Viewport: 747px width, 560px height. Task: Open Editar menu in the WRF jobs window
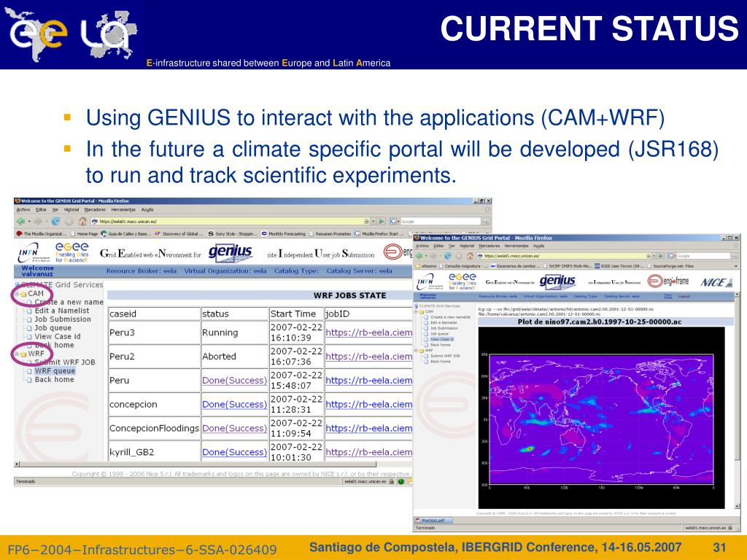pyautogui.click(x=42, y=209)
